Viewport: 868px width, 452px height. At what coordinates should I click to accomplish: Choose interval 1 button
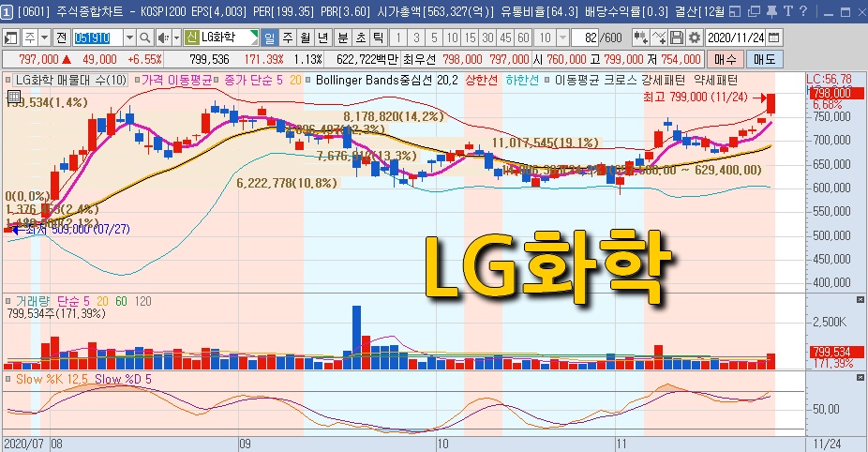coord(398,38)
